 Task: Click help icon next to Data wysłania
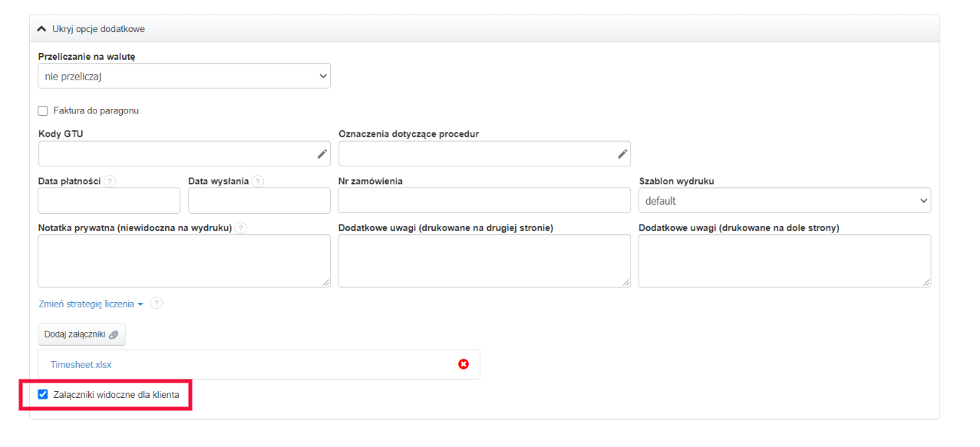(258, 182)
